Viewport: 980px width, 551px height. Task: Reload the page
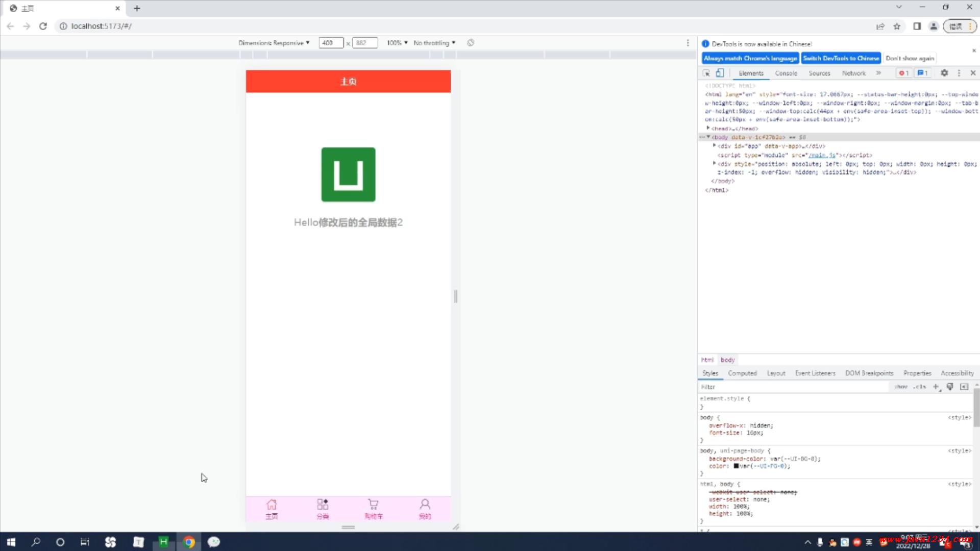tap(43, 26)
